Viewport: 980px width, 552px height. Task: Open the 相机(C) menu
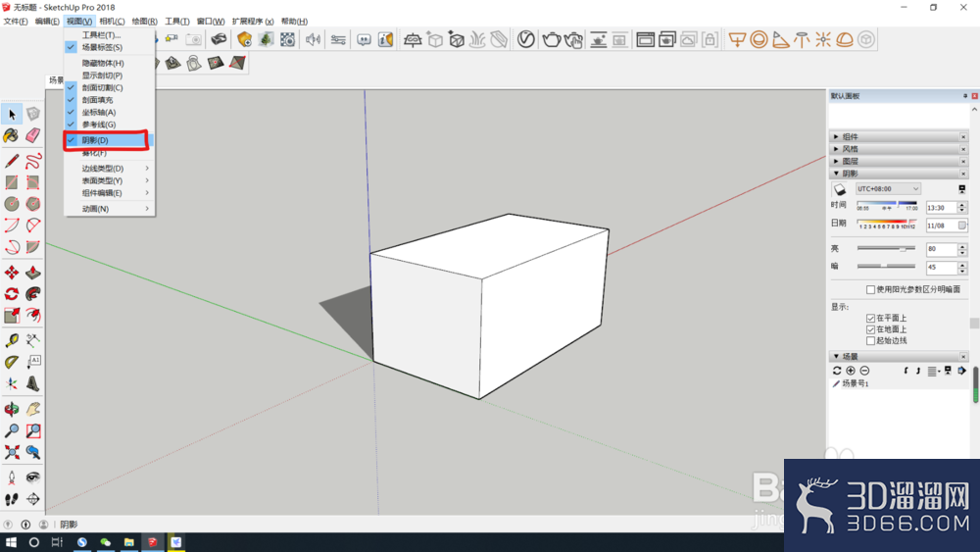pos(112,22)
